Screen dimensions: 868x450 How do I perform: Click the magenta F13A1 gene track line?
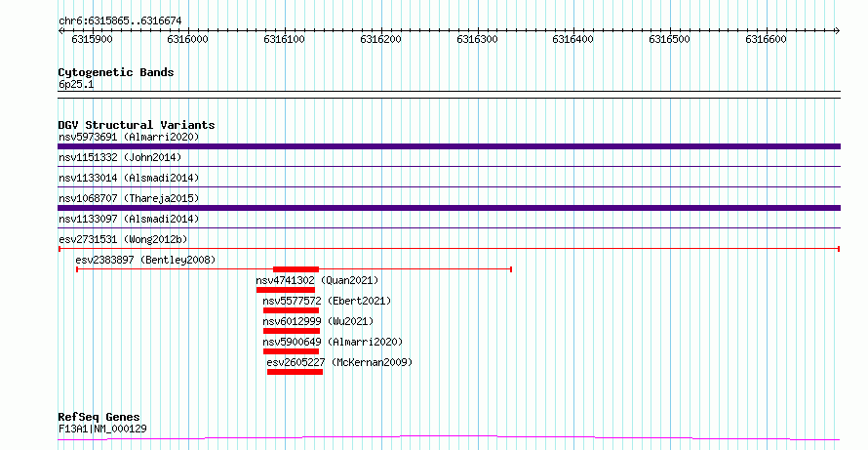(449, 438)
